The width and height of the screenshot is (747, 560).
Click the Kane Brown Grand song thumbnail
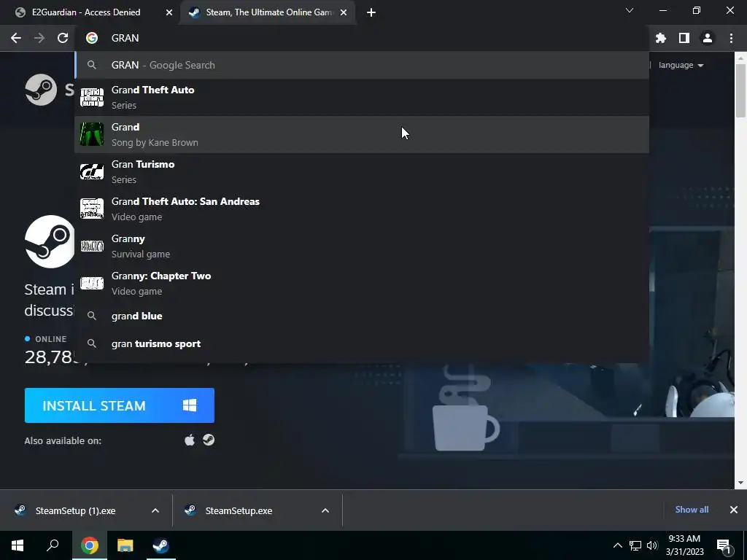tap(92, 135)
